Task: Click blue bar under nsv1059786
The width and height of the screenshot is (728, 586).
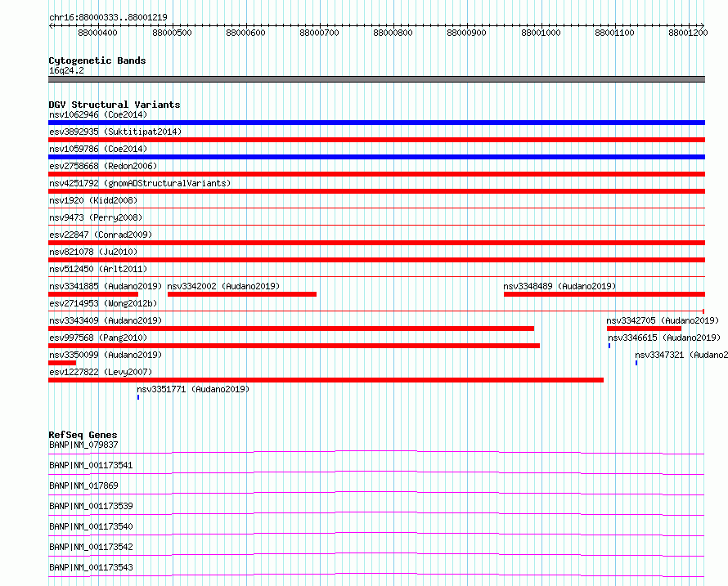Action: [x=376, y=157]
